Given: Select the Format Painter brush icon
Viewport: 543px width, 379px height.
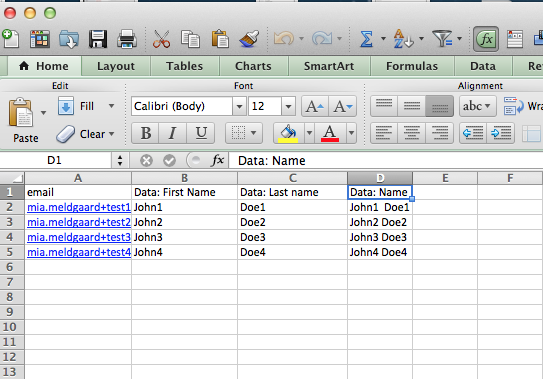Looking at the screenshot, I should pyautogui.click(x=249, y=38).
